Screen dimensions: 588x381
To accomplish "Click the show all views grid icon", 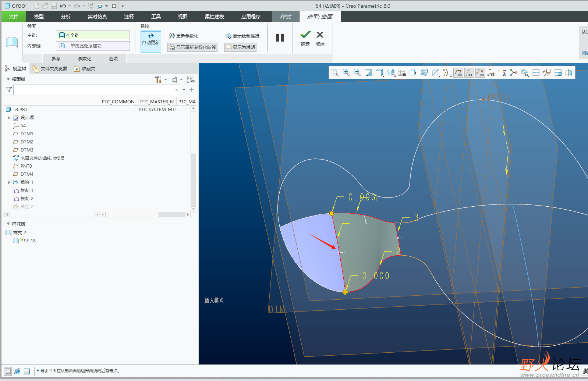I will (x=536, y=72).
